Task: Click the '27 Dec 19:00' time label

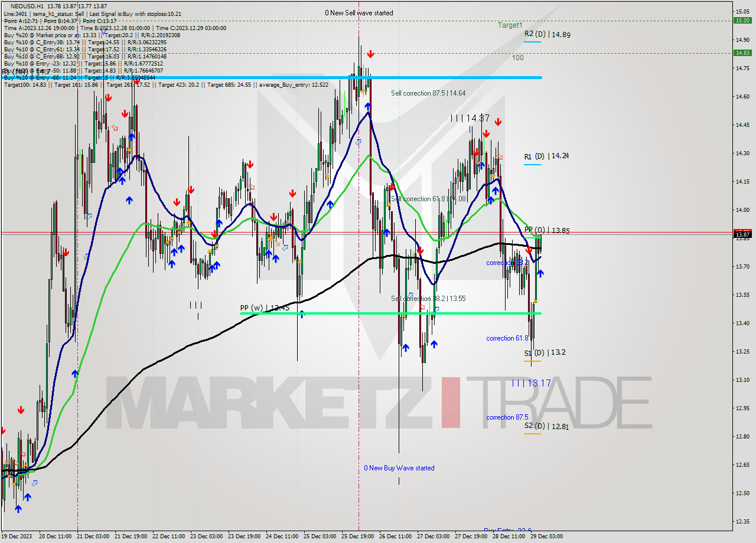Action: coord(471,537)
